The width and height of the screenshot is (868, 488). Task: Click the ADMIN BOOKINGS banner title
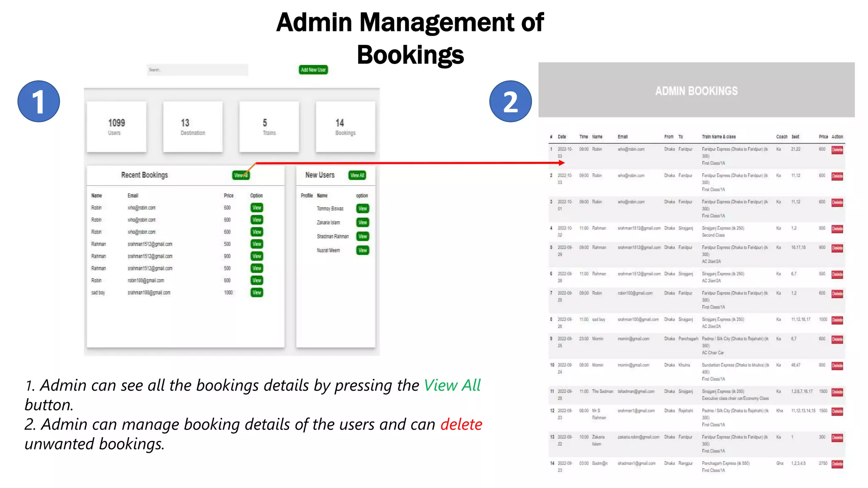[696, 91]
